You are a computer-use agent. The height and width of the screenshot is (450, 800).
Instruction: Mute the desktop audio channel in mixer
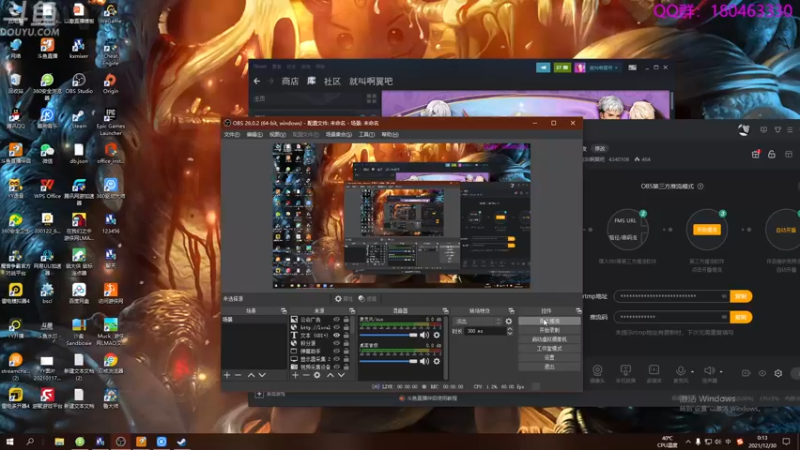424,361
